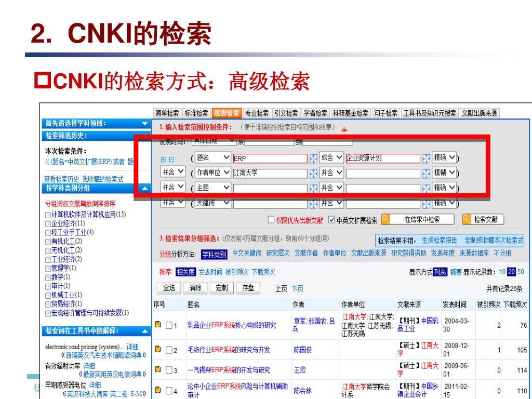Open the term expansion icon after 企业资源计划 field
Viewport: 532px width, 399px height.
click(426, 158)
